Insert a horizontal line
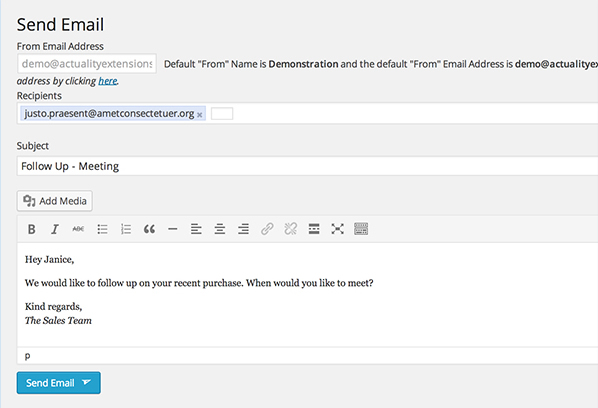Image resolution: width=598 pixels, height=408 pixels. click(x=173, y=229)
